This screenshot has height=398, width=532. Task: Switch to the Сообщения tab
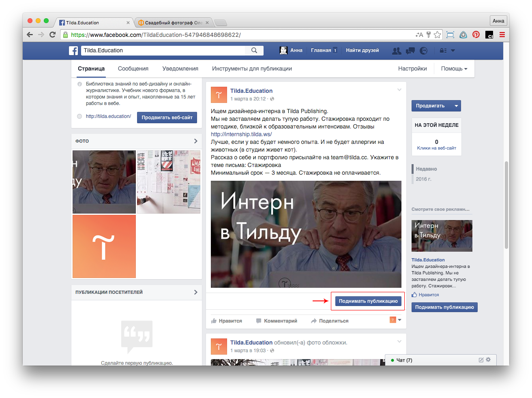tap(133, 69)
